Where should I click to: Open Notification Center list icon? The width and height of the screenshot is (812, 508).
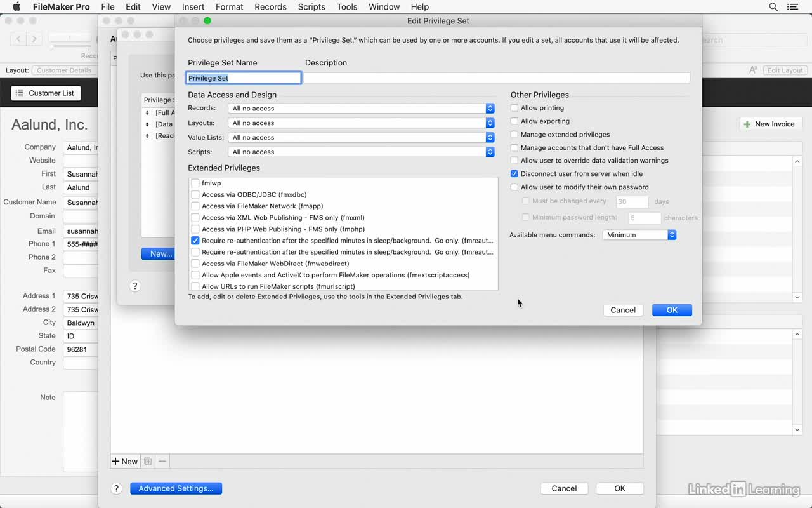(793, 7)
